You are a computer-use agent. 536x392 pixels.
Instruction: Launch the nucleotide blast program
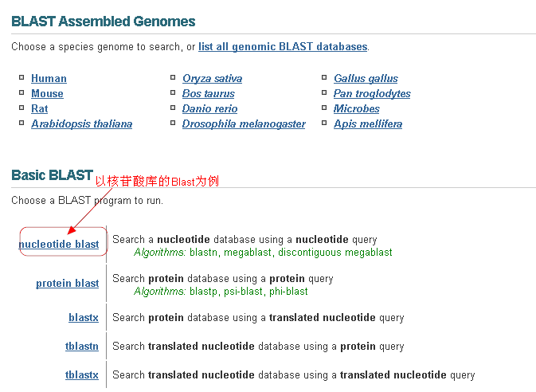coord(59,245)
